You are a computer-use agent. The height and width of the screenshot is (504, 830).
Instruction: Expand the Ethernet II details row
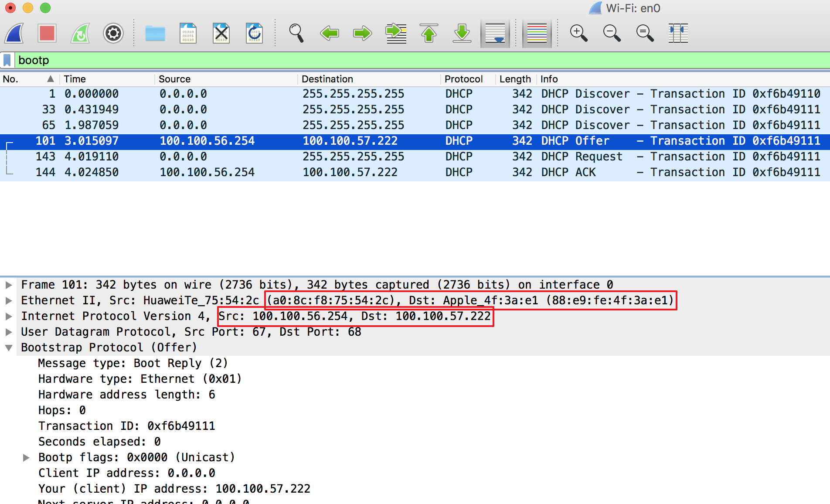(x=9, y=300)
